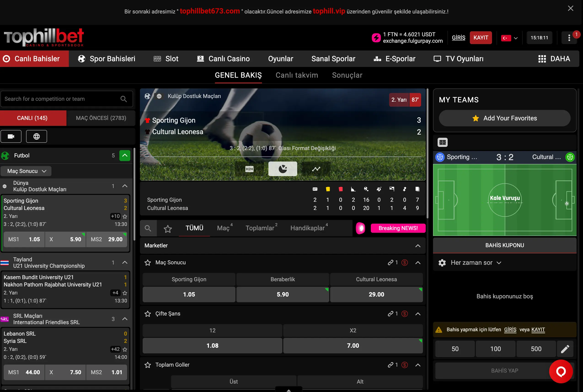Go to Slot section
Screen dimensions: 583x392
pos(166,59)
